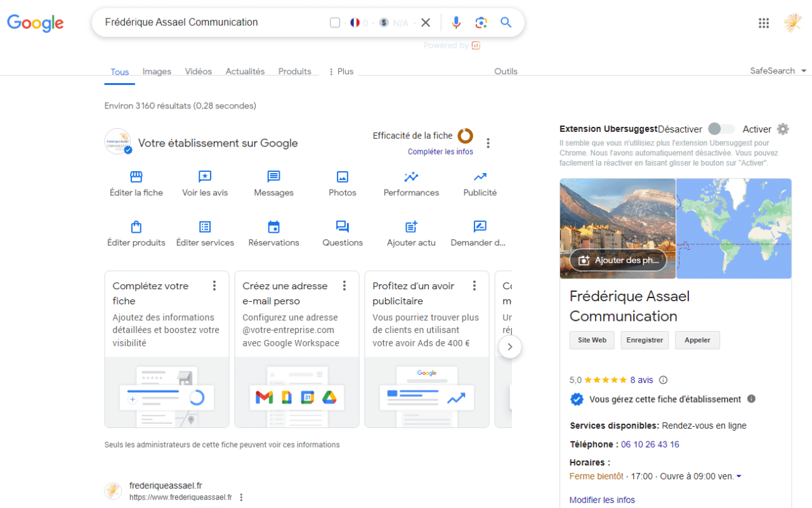The image size is (812, 508).
Task: Select the Tous tab
Action: [120, 72]
